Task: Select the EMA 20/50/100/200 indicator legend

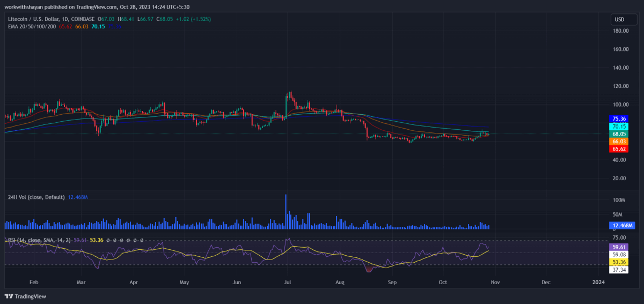Action: point(31,26)
